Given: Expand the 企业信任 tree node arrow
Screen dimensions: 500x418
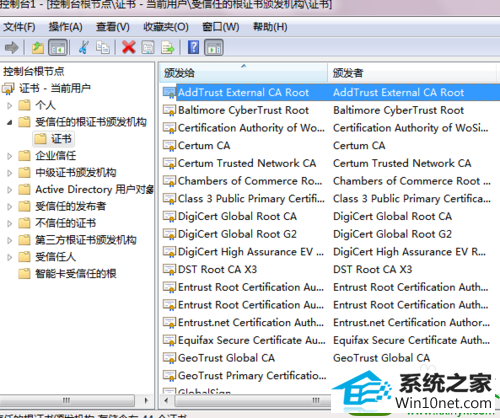Looking at the screenshot, I should tap(9, 156).
